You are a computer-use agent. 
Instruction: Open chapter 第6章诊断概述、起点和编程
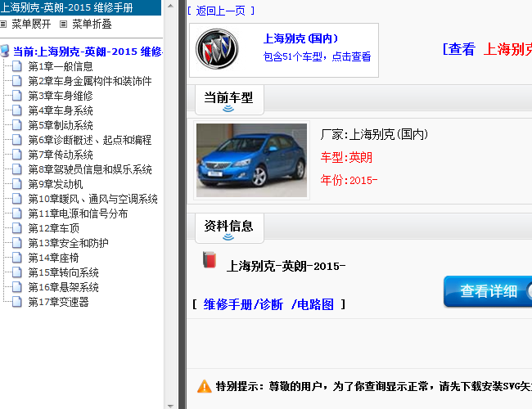click(90, 140)
